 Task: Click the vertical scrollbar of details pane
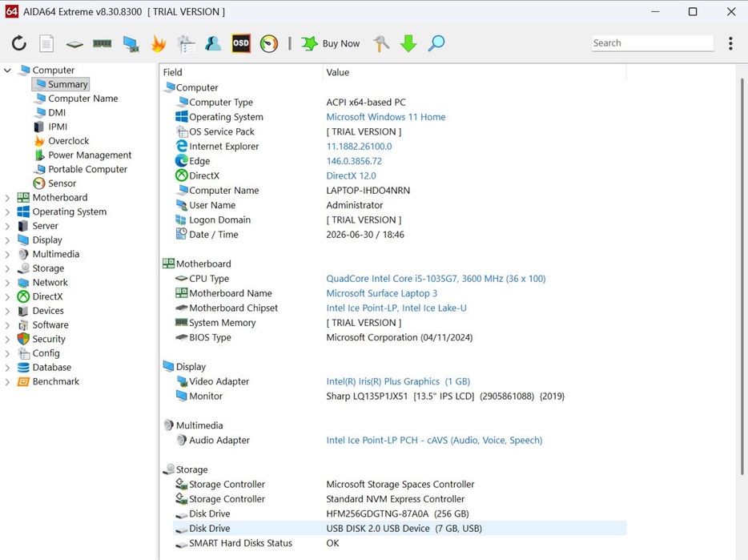742,277
